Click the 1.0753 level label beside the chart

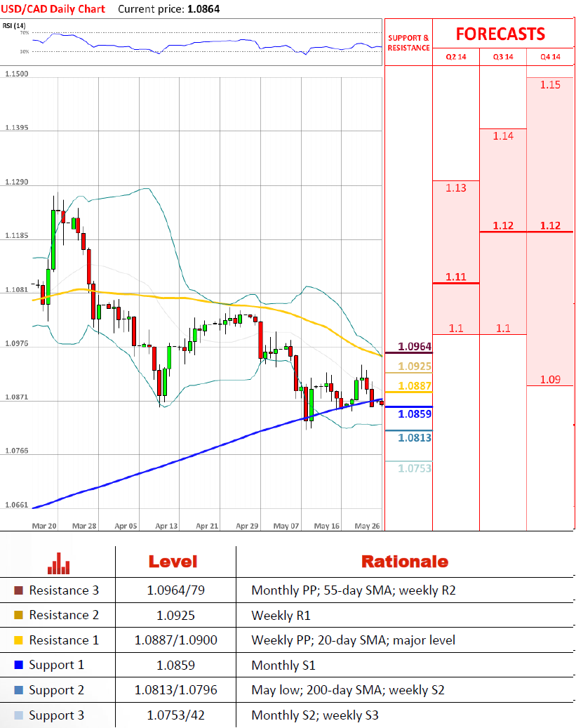click(415, 468)
